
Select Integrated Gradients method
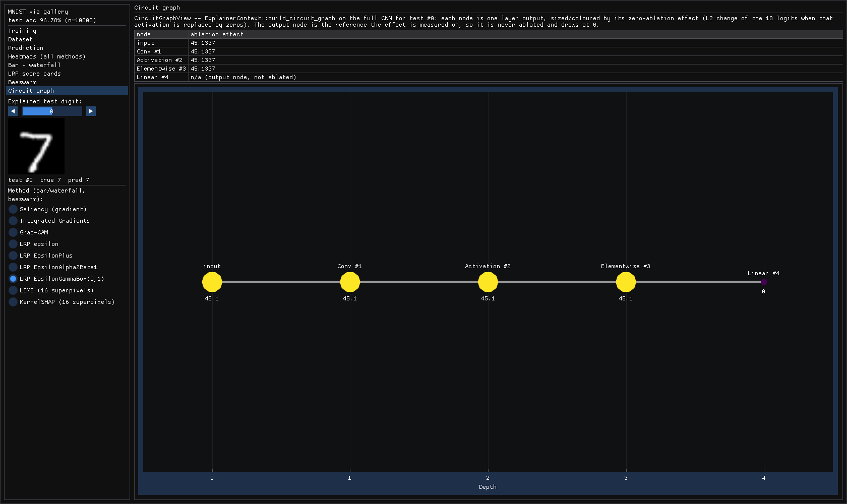point(49,221)
